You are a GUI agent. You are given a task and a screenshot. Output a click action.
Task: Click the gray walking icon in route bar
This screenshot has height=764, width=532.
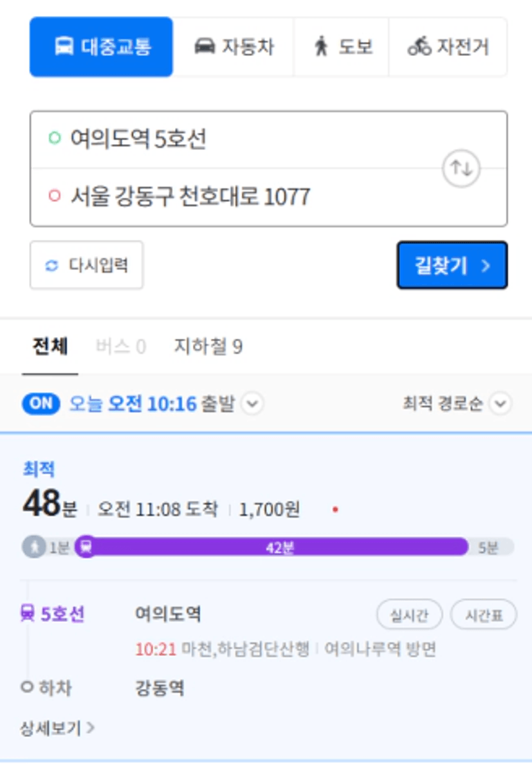click(x=34, y=547)
